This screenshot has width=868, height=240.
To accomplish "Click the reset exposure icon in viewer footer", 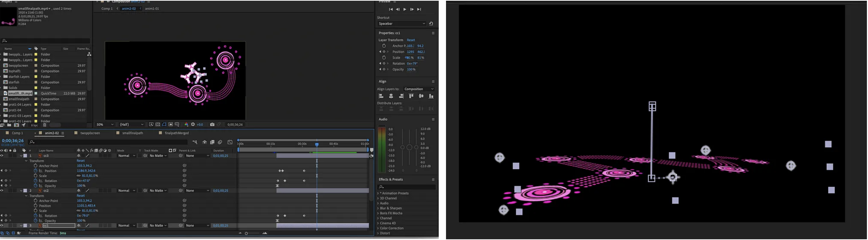I will (193, 124).
